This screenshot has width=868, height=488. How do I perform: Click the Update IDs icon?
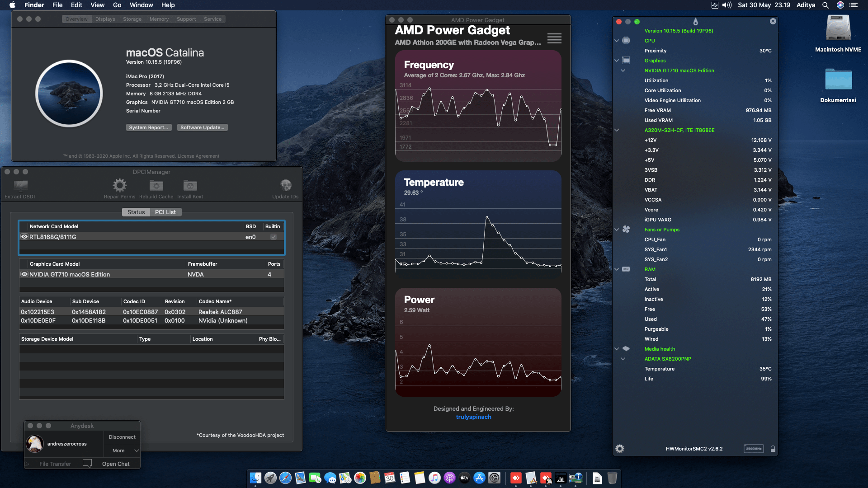[x=286, y=185]
